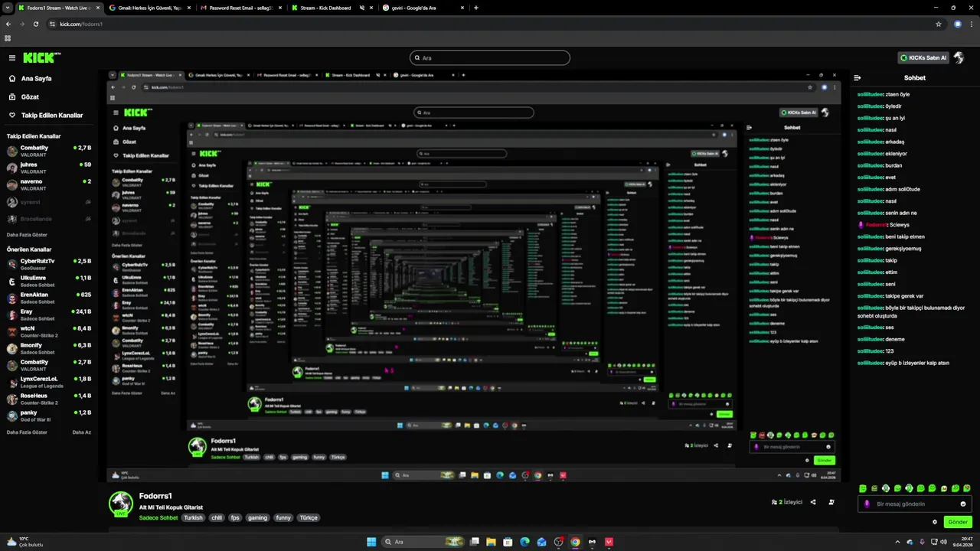Click the gaming tag under the outermost stream title
980x551 pixels.
coord(258,518)
